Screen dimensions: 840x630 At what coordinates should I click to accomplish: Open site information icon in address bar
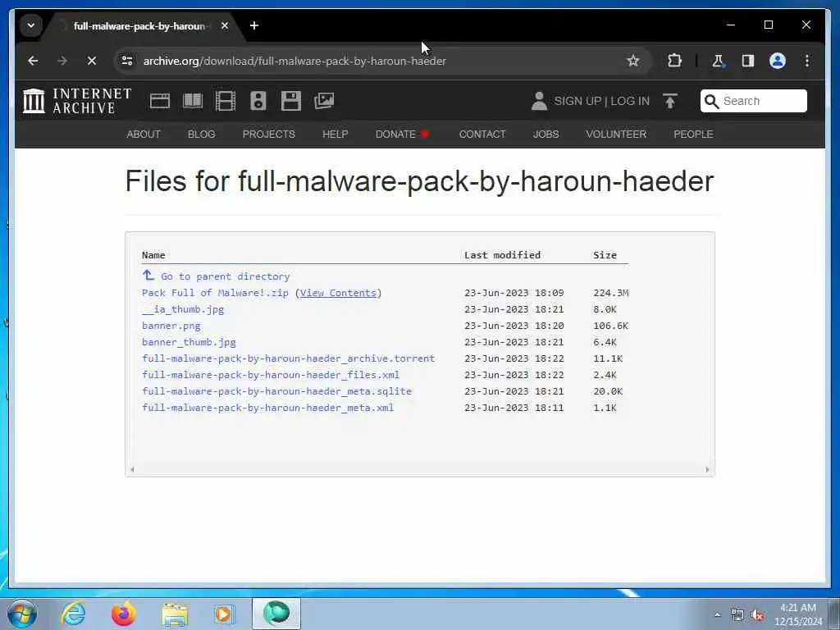pos(127,61)
